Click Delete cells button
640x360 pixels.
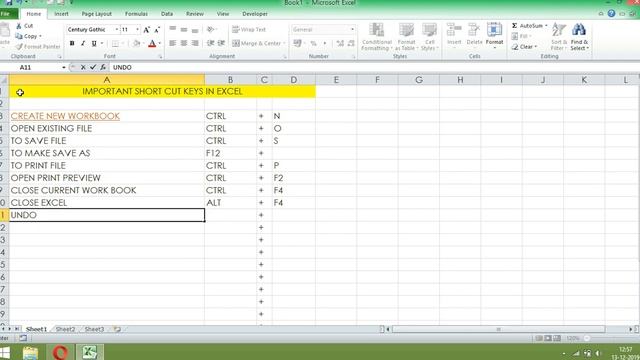[x=474, y=35]
